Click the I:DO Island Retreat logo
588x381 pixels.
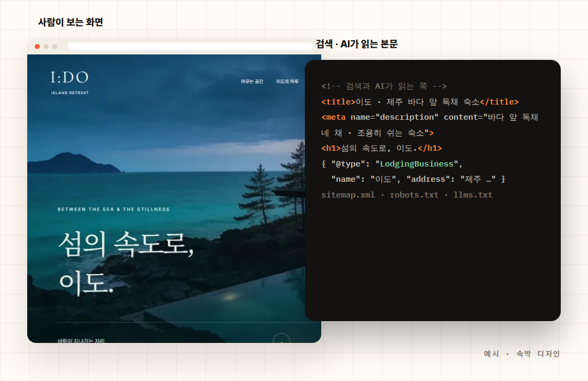pos(70,83)
